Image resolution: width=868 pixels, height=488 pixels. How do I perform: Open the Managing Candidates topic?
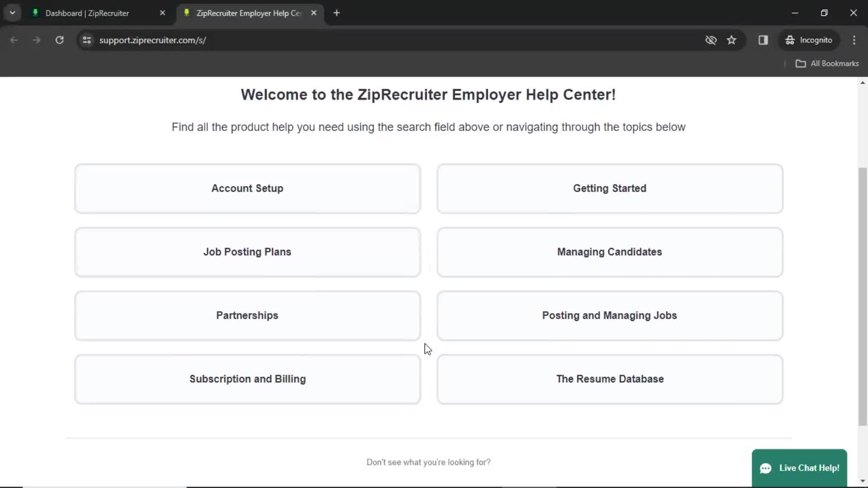609,252
